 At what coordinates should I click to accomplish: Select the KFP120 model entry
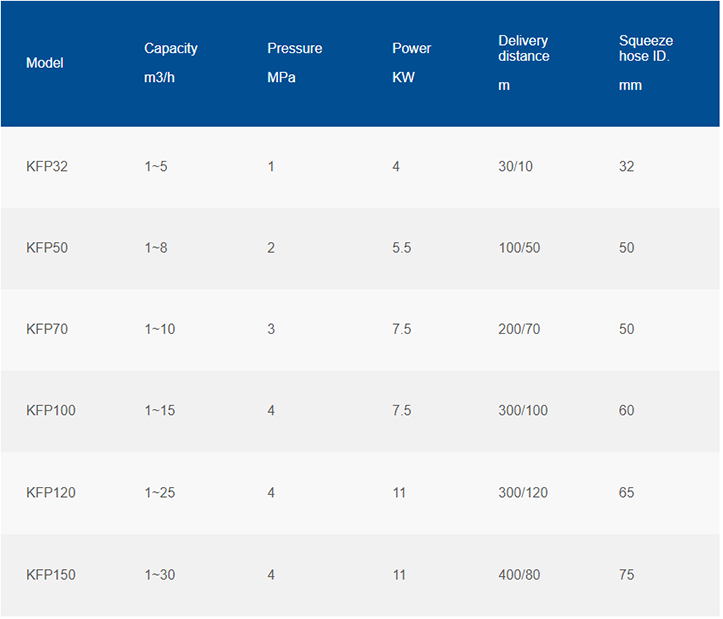click(51, 493)
